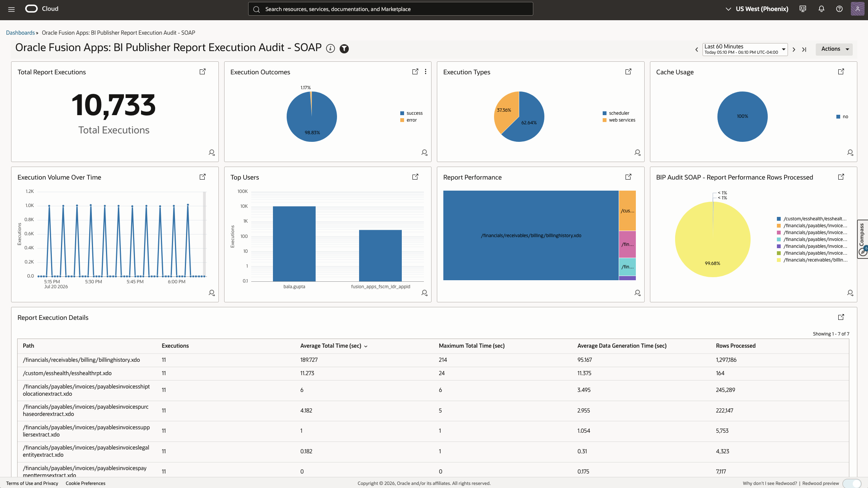The image size is (868, 488).
Task: Go to previous time range arrow
Action: coord(696,49)
